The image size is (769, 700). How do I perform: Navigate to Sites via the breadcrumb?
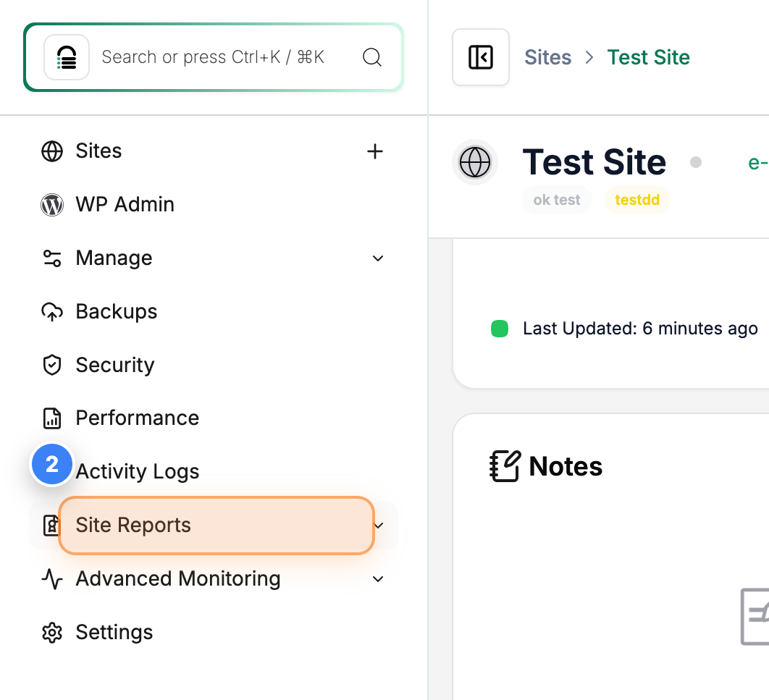(548, 57)
